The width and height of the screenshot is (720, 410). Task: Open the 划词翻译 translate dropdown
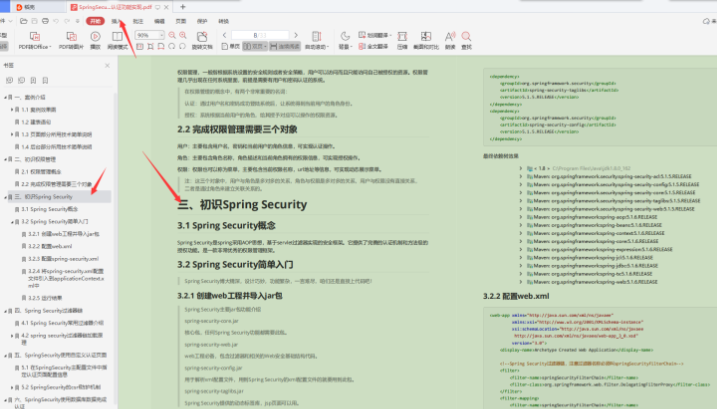375,35
